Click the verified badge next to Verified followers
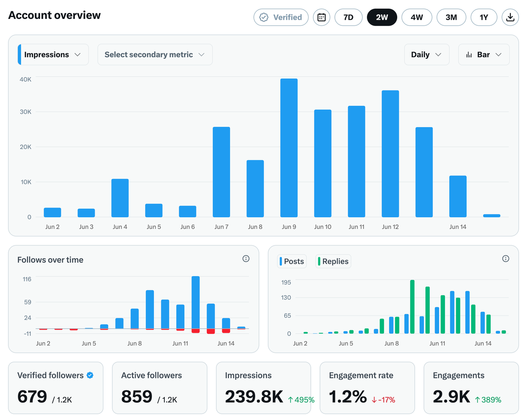The image size is (526, 420). pos(90,375)
